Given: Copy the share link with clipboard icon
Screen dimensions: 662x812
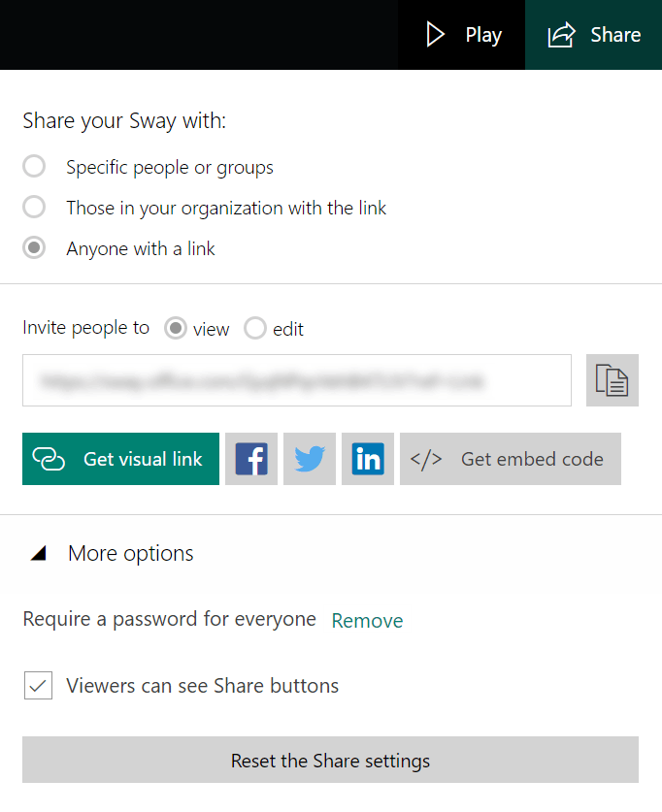Looking at the screenshot, I should (612, 380).
